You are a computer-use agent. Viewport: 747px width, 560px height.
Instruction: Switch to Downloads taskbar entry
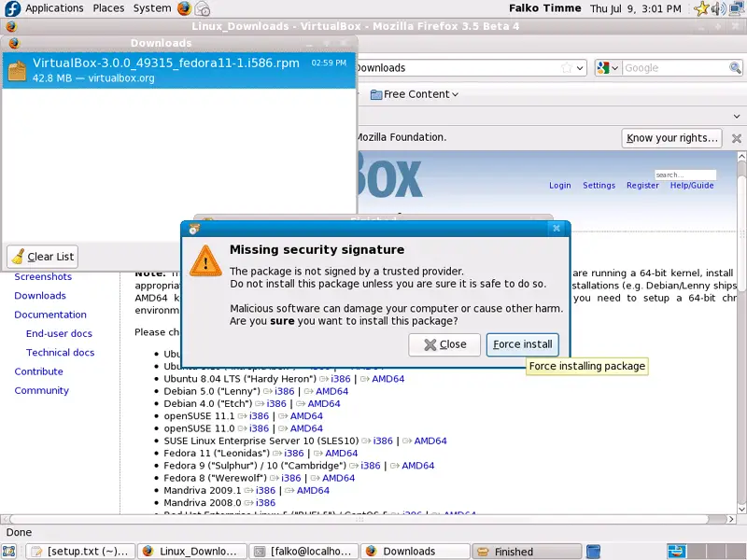click(416, 552)
